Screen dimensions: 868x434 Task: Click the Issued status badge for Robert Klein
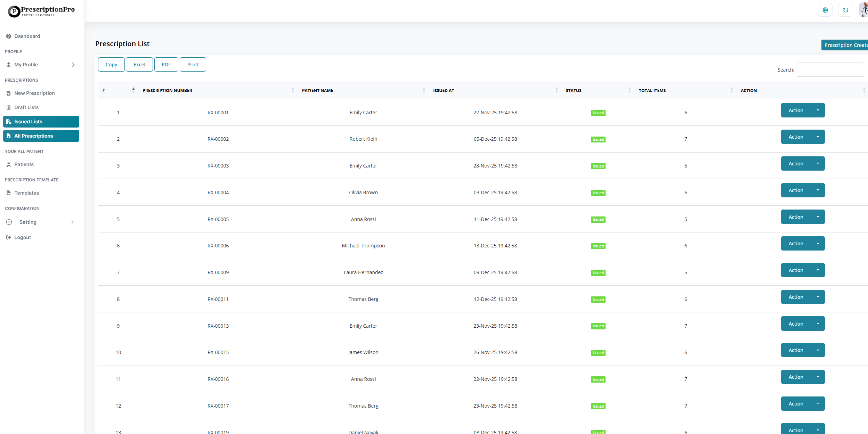pyautogui.click(x=598, y=139)
